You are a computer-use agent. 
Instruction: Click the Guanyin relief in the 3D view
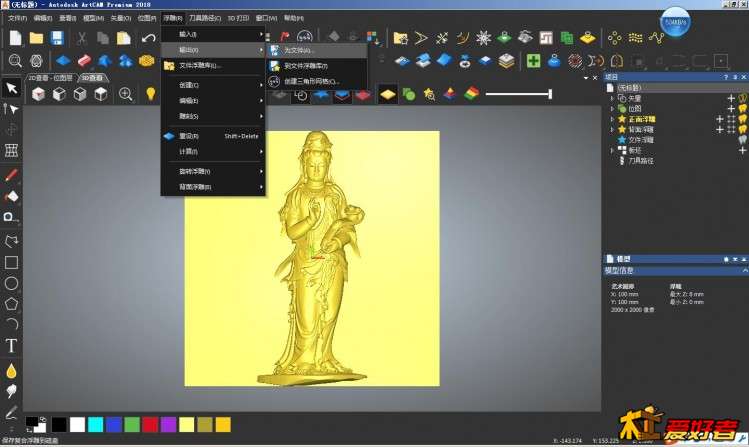pyautogui.click(x=314, y=258)
